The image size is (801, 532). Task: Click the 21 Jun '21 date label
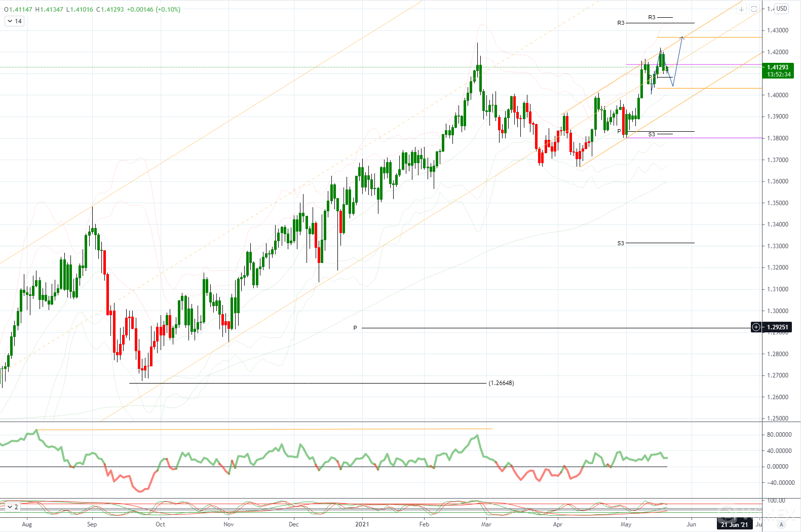(x=735, y=524)
